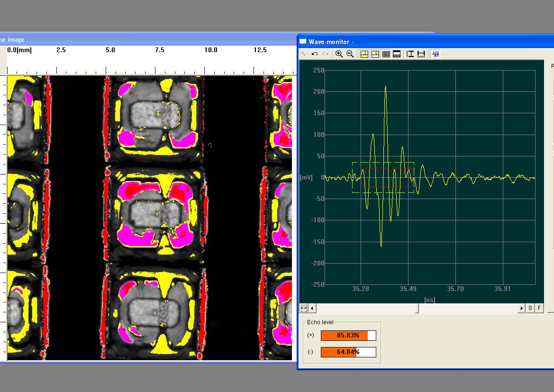Click the waveform icon in Wave-monitor toolbar
554x392 pixels.
pyautogui.click(x=304, y=54)
